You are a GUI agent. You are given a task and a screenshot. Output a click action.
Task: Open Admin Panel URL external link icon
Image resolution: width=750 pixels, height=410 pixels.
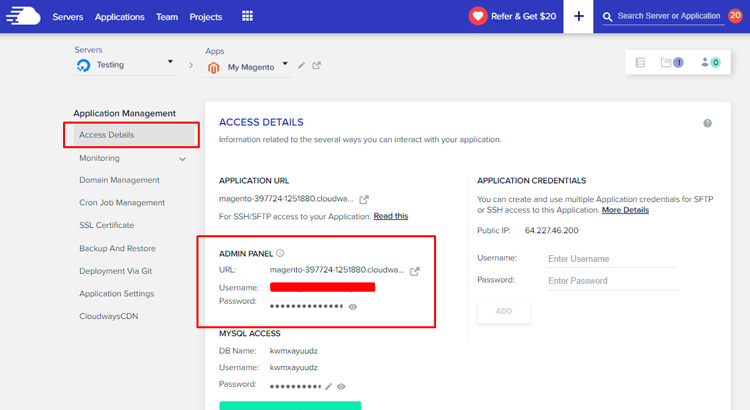415,271
